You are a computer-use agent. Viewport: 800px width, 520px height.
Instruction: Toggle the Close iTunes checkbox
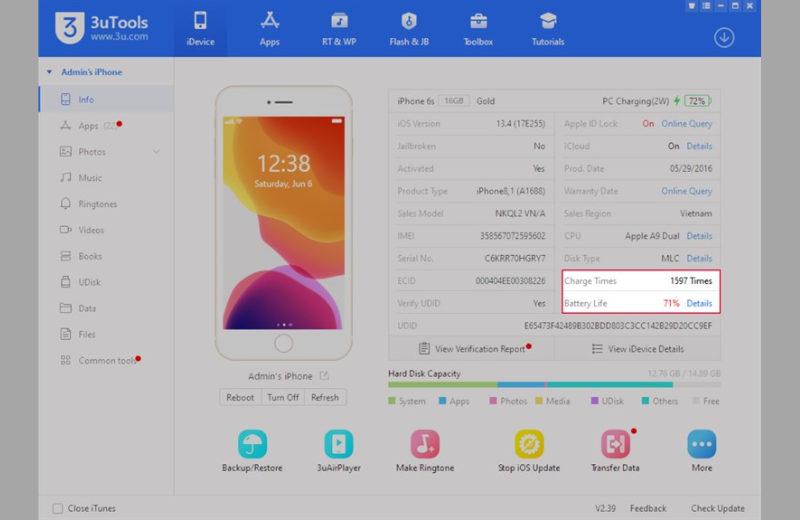pos(58,508)
